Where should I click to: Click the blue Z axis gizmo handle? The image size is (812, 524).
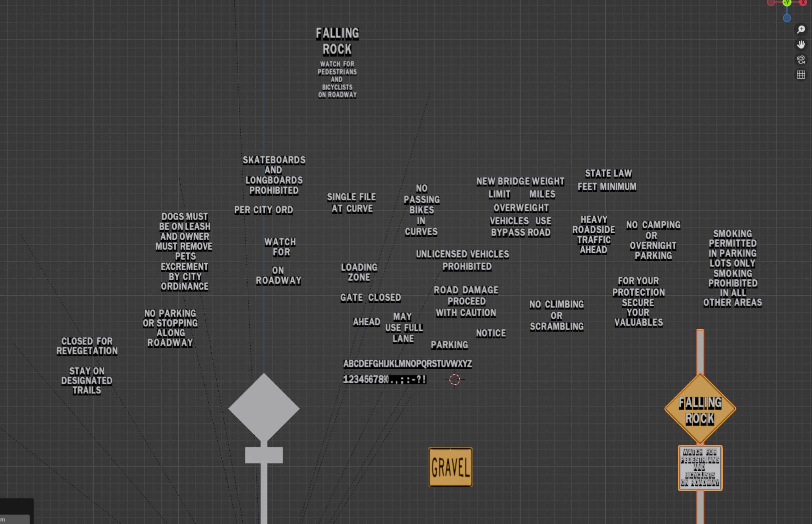tap(787, 18)
